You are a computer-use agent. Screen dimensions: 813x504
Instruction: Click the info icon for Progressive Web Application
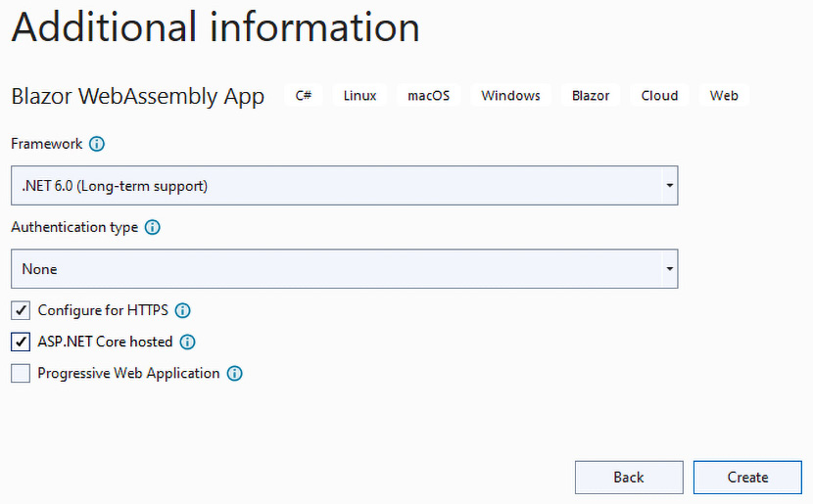tap(234, 374)
